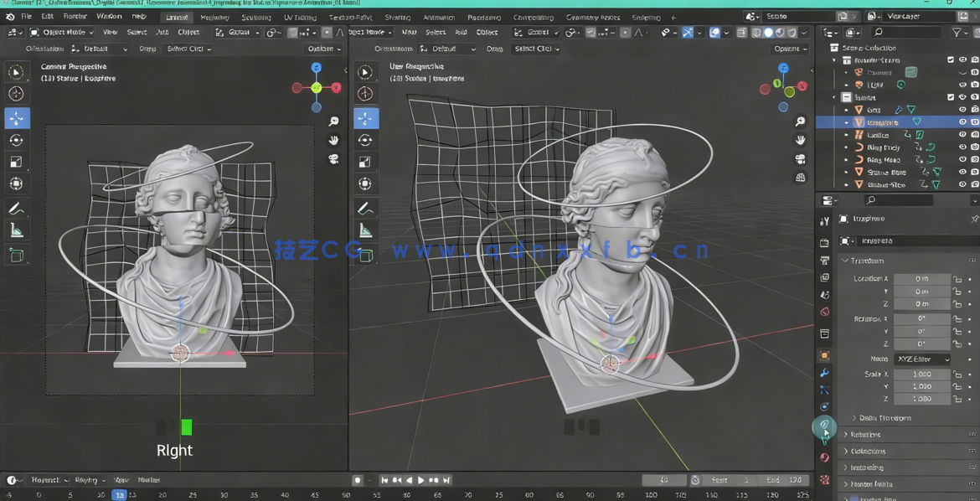Select the Move tool in the left toolbar

17,116
